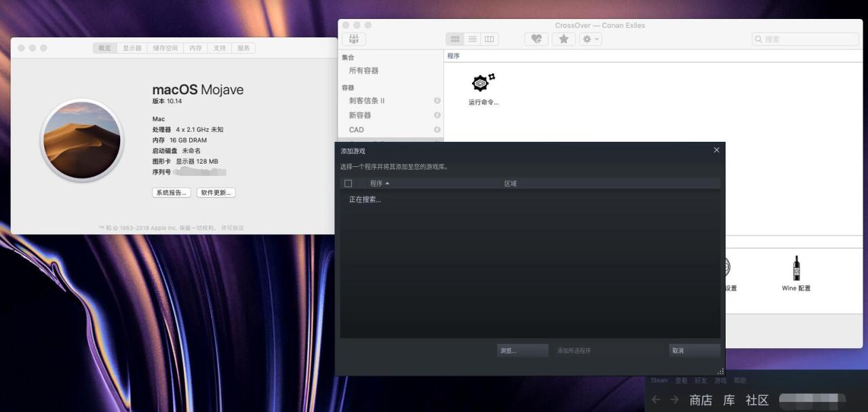Click the macOS Mojave desert image
868x412 pixels.
[x=82, y=140]
